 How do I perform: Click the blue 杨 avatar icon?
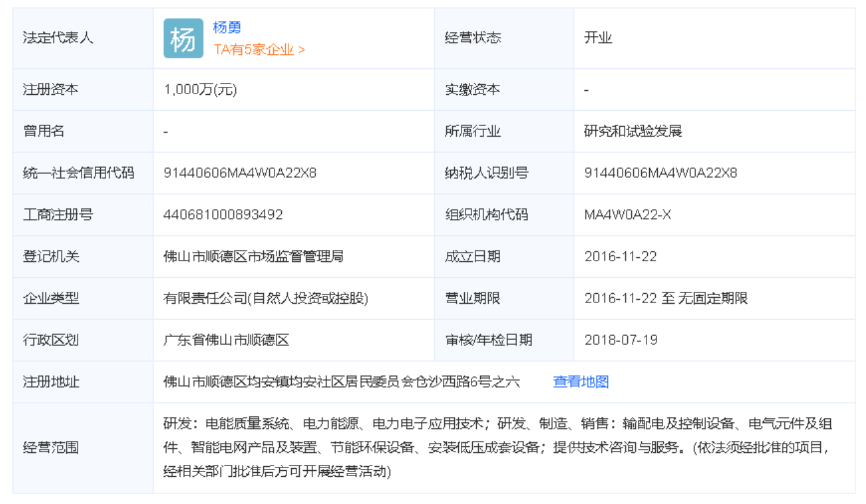click(x=183, y=38)
